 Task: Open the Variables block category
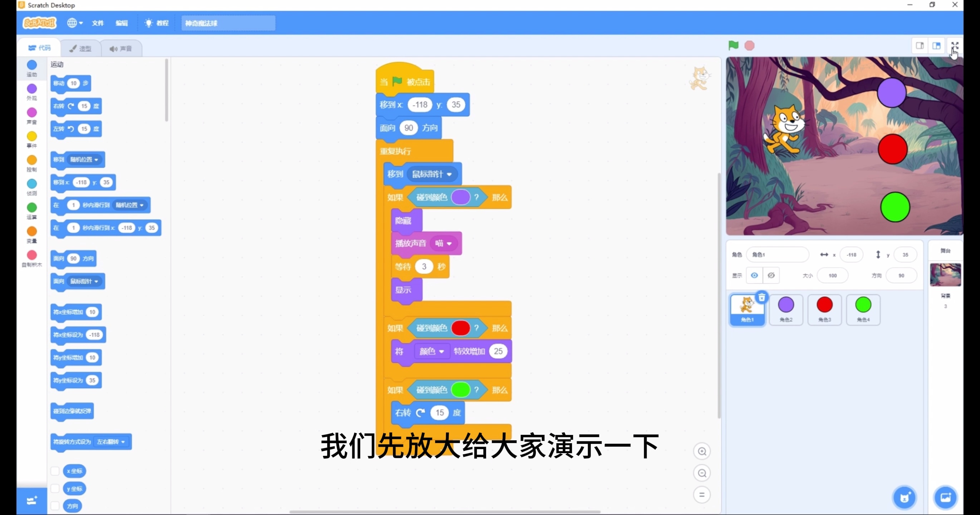tap(31, 235)
